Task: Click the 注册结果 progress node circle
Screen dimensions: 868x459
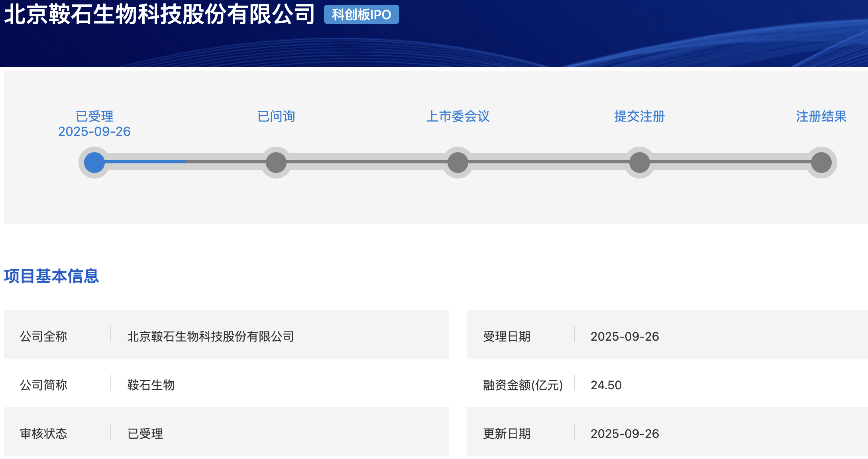Action: (821, 163)
